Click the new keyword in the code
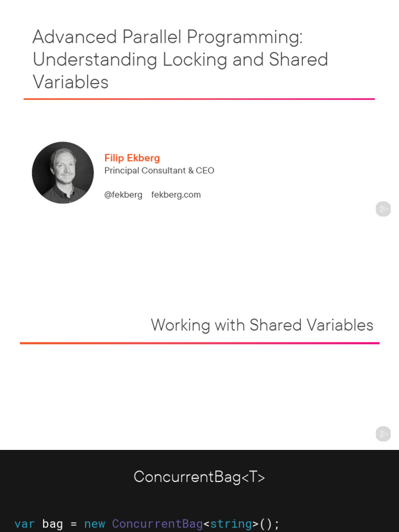This screenshot has height=532, width=399. 95,524
